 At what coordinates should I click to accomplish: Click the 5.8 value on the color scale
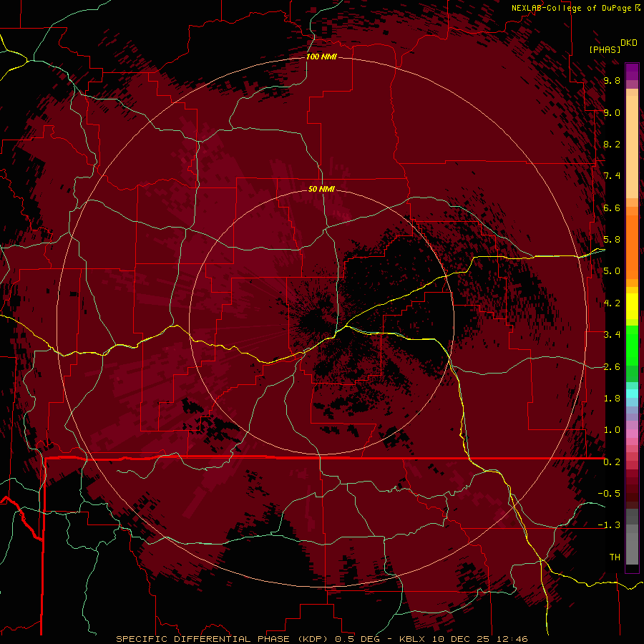click(x=612, y=240)
